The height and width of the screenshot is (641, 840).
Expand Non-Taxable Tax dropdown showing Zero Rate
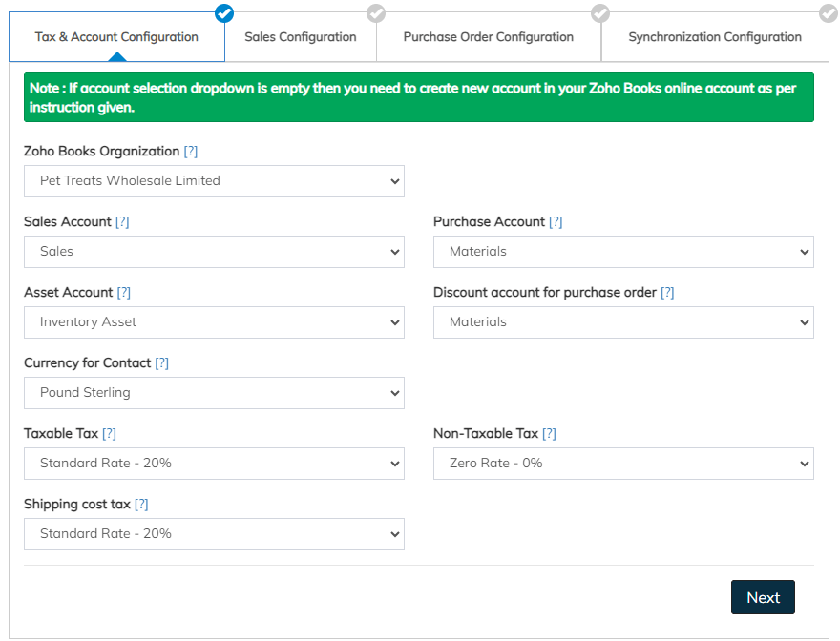pos(623,464)
